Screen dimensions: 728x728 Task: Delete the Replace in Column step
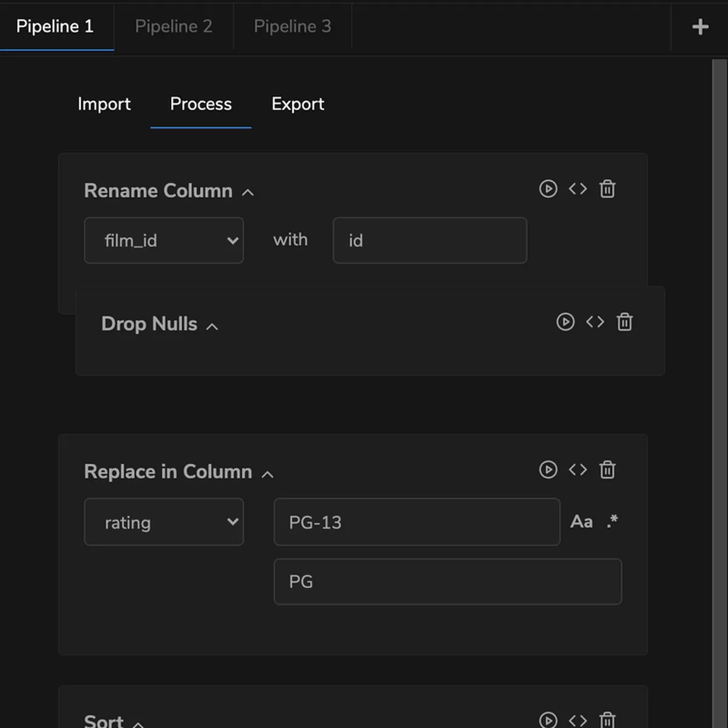tap(607, 470)
